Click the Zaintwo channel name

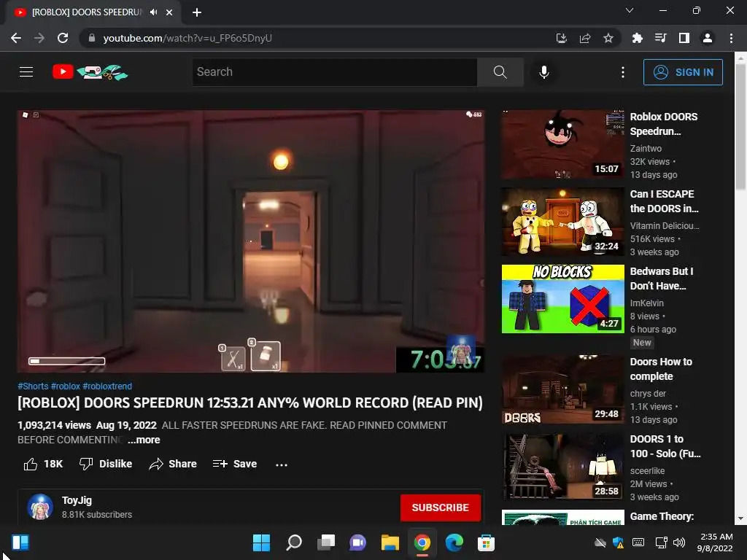[646, 149]
